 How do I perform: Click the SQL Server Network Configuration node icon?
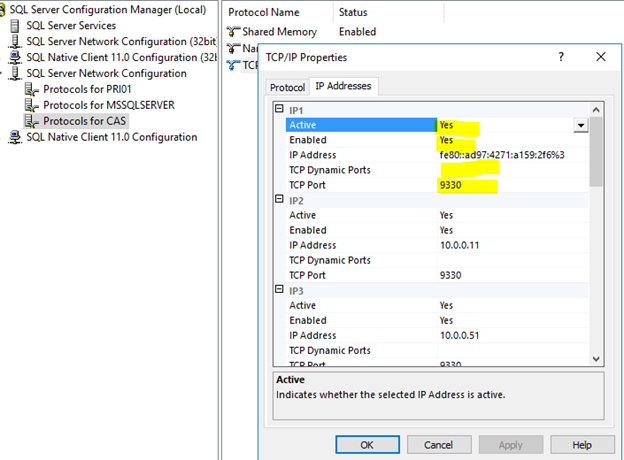(x=15, y=73)
